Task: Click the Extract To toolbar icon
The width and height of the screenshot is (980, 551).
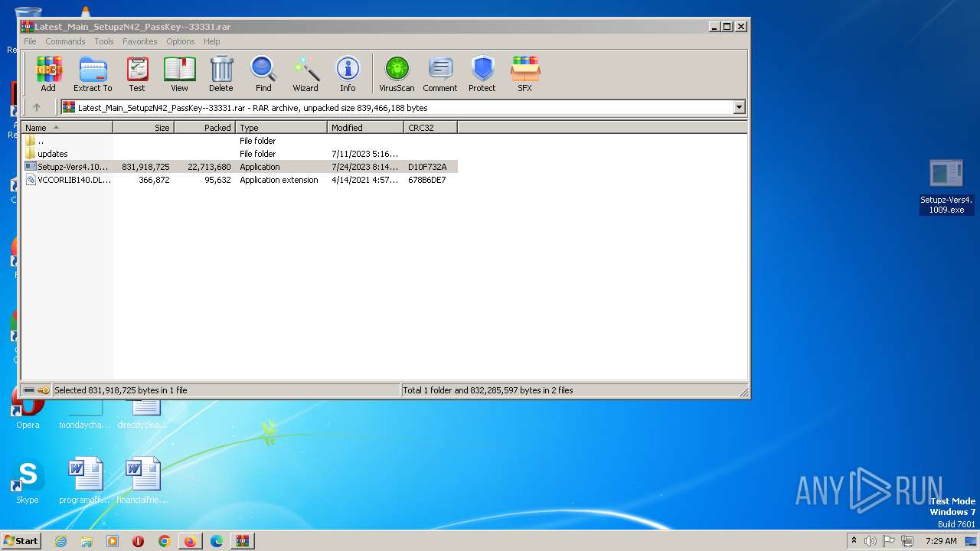Action: click(93, 74)
